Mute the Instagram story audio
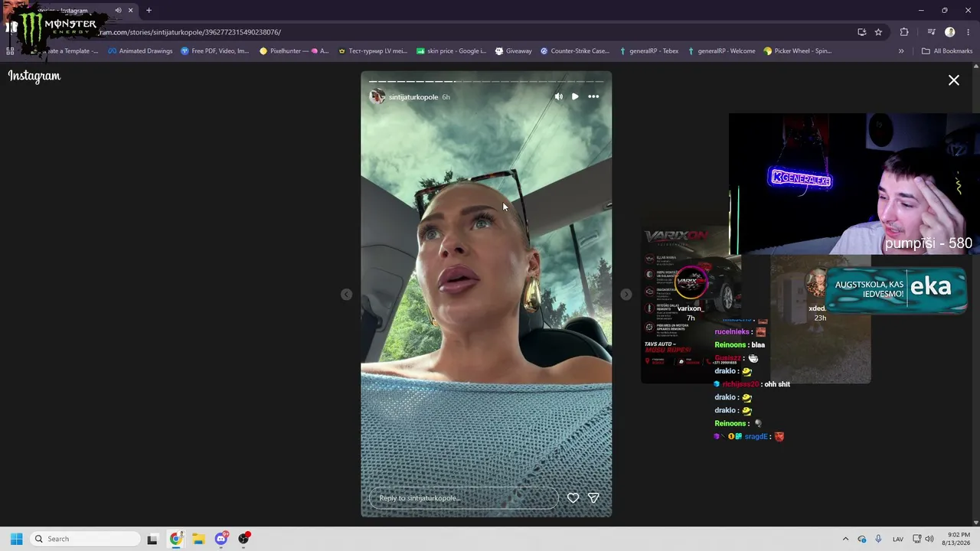Viewport: 980px width, 551px height. pyautogui.click(x=558, y=96)
